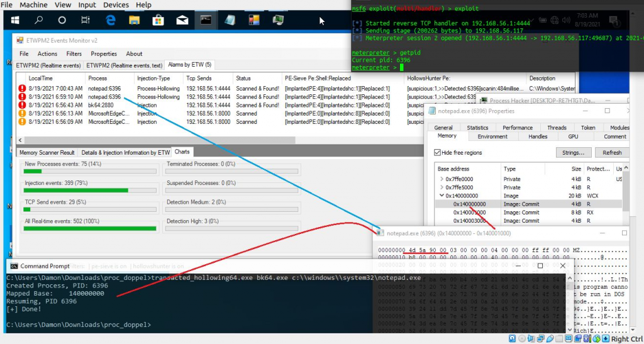This screenshot has width=644, height=344.
Task: Click the VirtualBox recording status icon
Action: (x=578, y=339)
